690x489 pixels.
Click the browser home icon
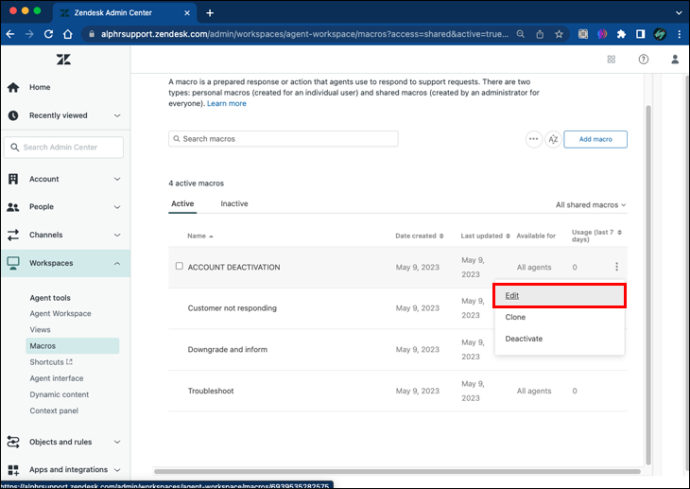tap(67, 34)
